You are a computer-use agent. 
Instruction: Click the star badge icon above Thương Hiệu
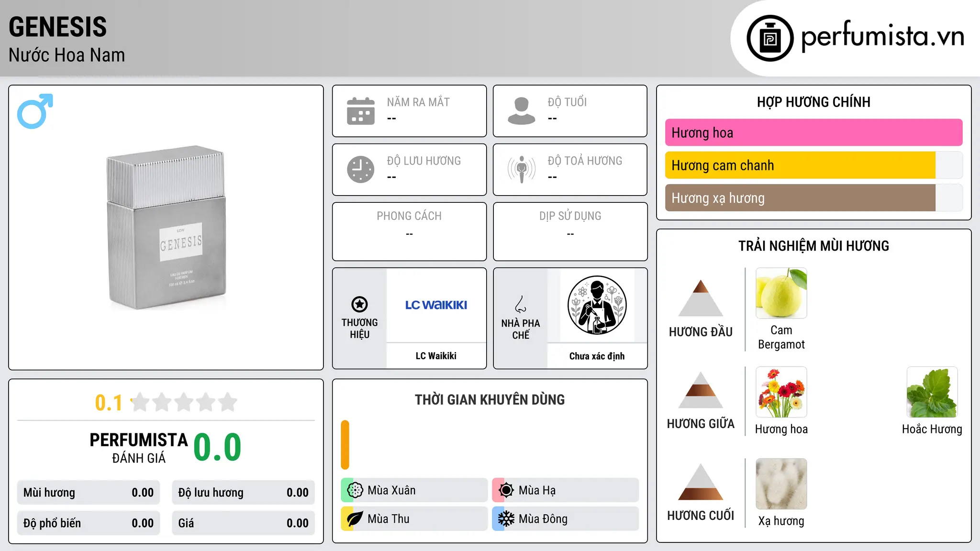pos(359,304)
